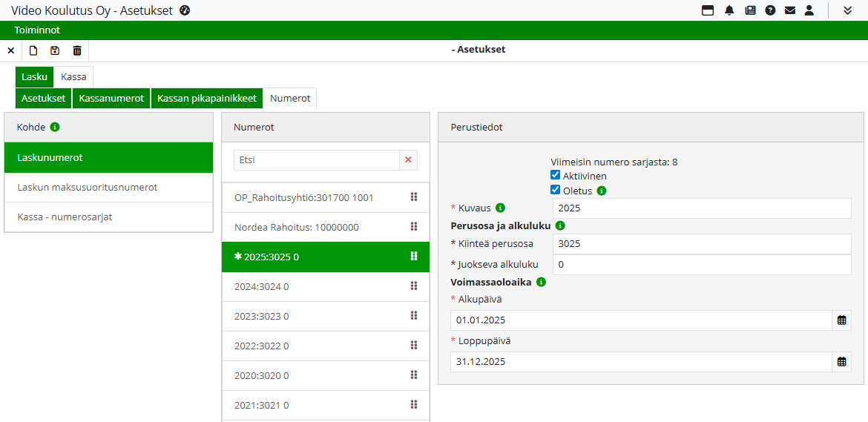
Task: Toggle the Aktiivinen checkbox
Action: click(x=555, y=176)
